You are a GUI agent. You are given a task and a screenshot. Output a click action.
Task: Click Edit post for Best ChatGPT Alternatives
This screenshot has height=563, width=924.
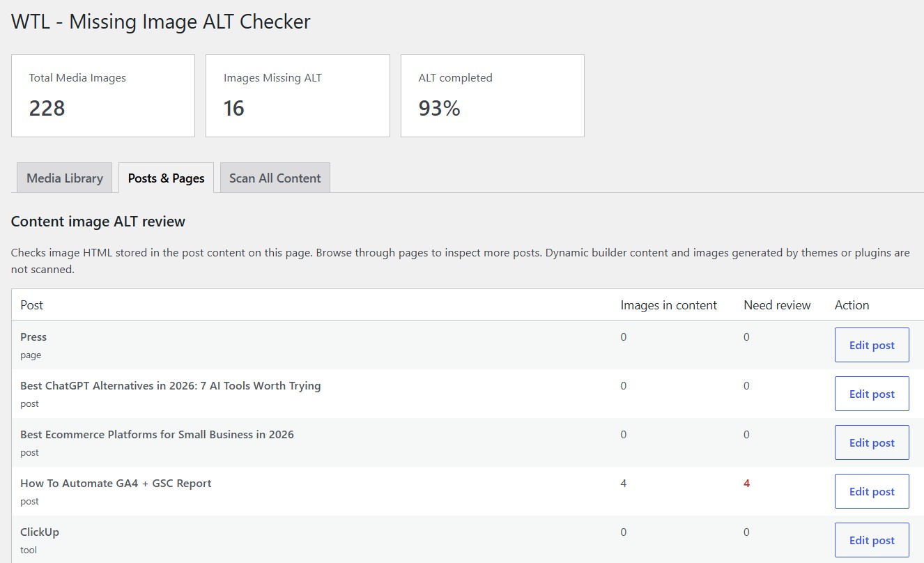(872, 394)
